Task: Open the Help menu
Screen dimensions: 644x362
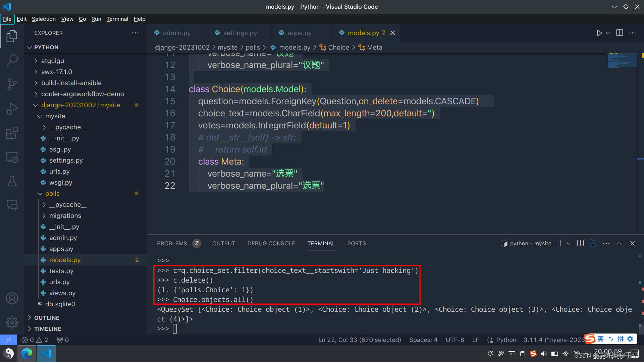Action: point(140,19)
